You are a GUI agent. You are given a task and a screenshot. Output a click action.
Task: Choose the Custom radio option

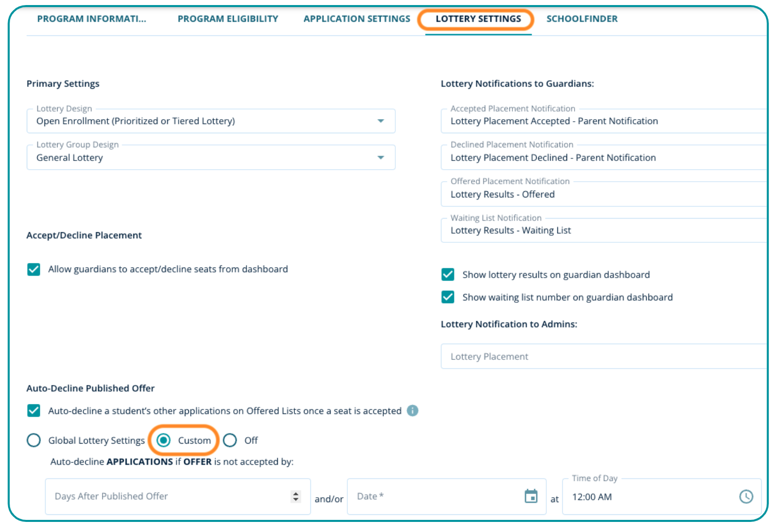pos(164,441)
